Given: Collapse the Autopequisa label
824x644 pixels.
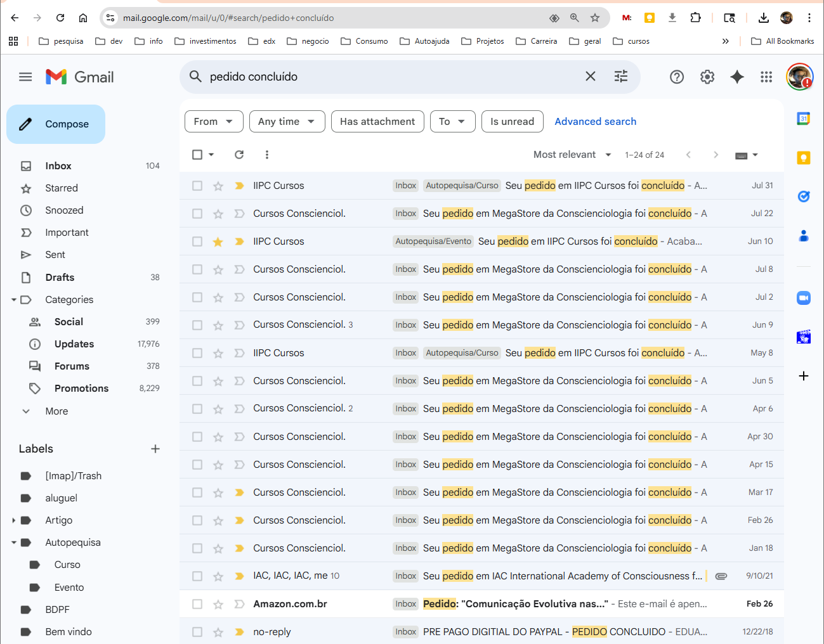Looking at the screenshot, I should click(x=14, y=543).
